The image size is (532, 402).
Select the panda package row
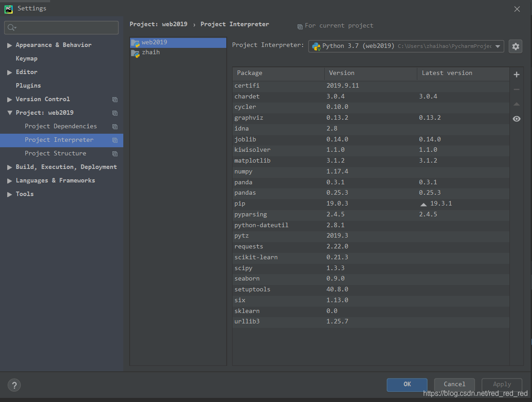(371, 182)
